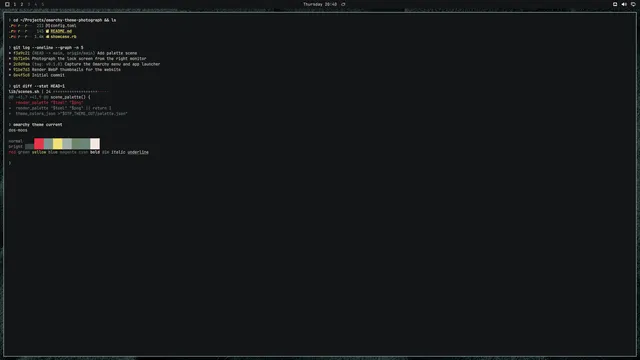Click the 'Render WebP thumbnails for the website' commit
This screenshot has height=360, width=640.
(x=76, y=70)
